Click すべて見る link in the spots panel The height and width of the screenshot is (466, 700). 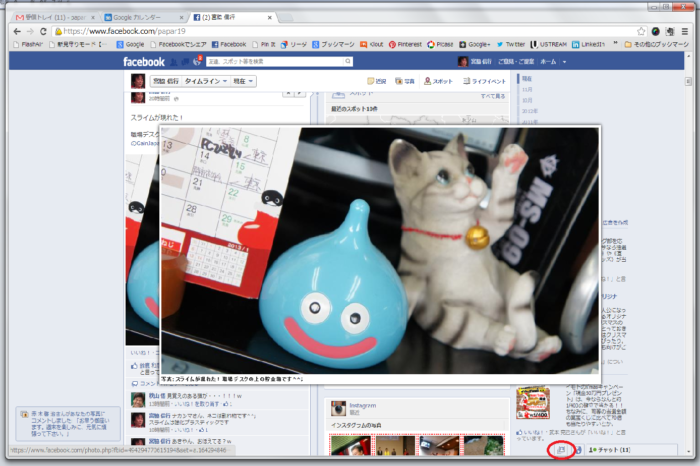click(x=493, y=96)
